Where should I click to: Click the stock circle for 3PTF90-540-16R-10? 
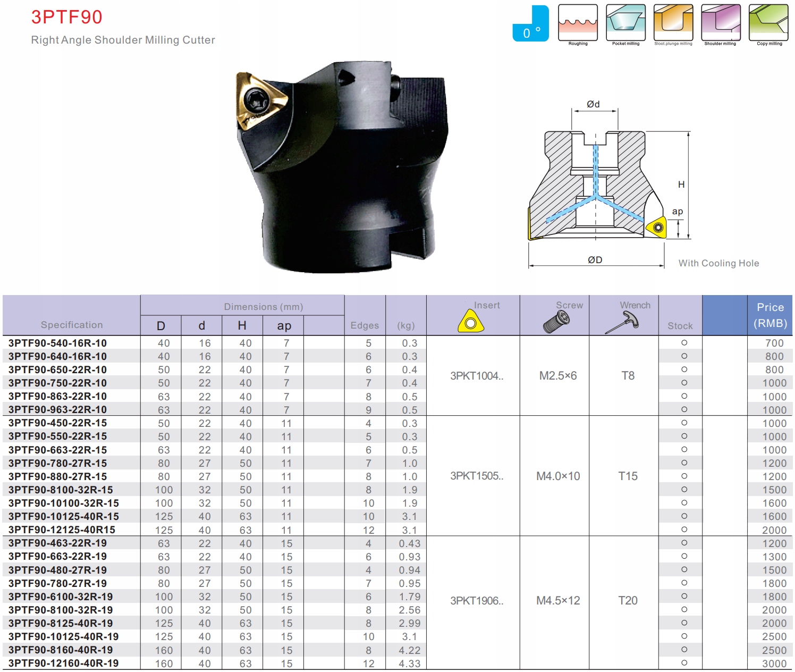684,343
